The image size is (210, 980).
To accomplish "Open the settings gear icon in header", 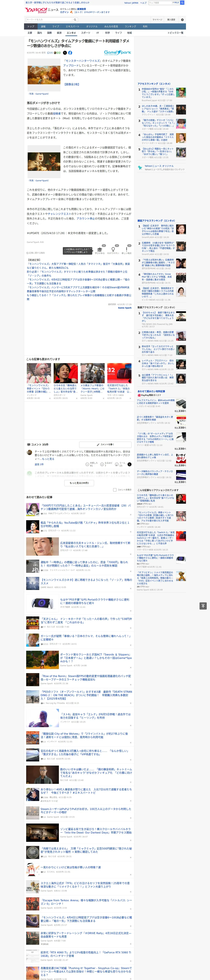I will (x=182, y=19).
